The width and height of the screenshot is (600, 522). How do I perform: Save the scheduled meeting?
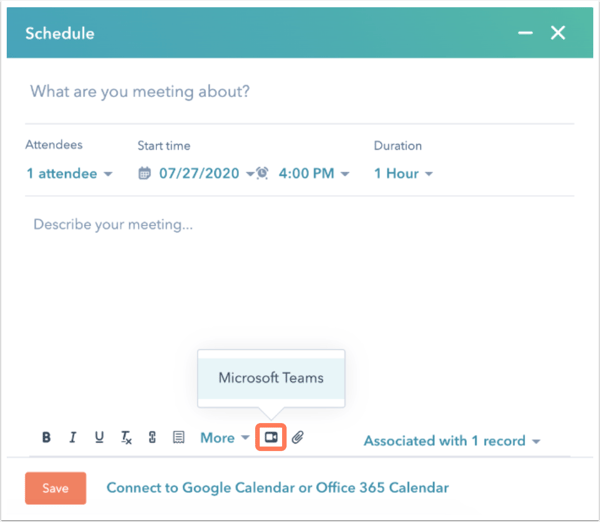click(x=55, y=488)
